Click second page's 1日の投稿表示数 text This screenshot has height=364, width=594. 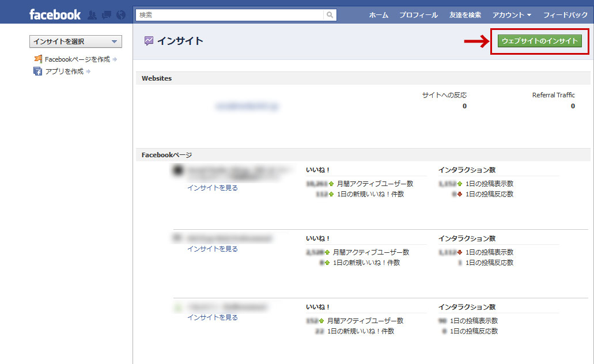490,252
